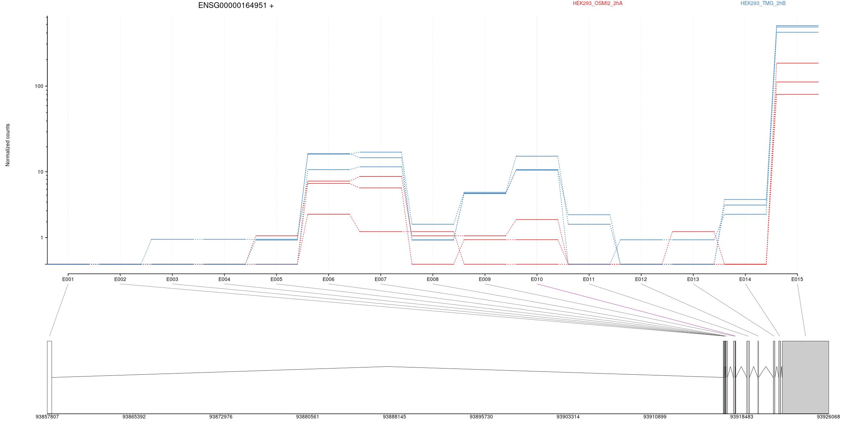This screenshot has height=434, width=868.
Task: Click the y-axis tick label 100
Action: click(39, 86)
